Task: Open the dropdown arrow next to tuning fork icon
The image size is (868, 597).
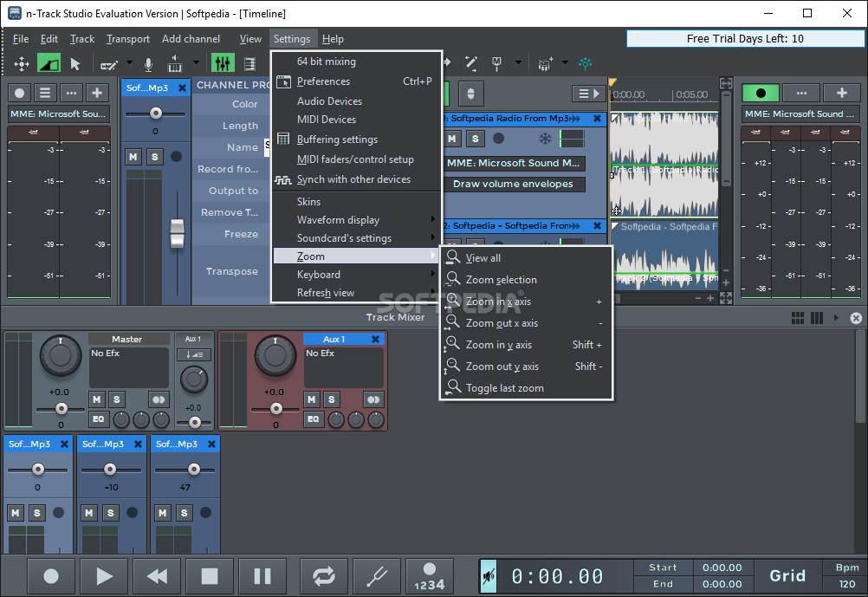Action: 518,62
